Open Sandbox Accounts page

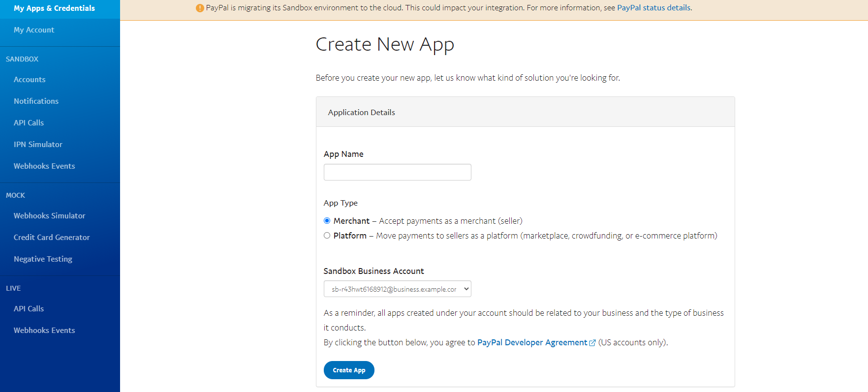[x=30, y=80]
